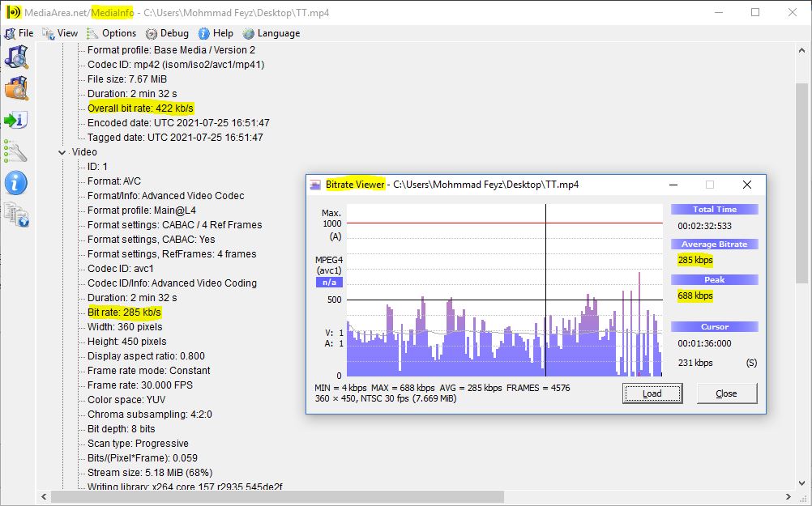
Task: Select 'Format profile: Base Media / Version 2' row
Action: click(x=171, y=50)
